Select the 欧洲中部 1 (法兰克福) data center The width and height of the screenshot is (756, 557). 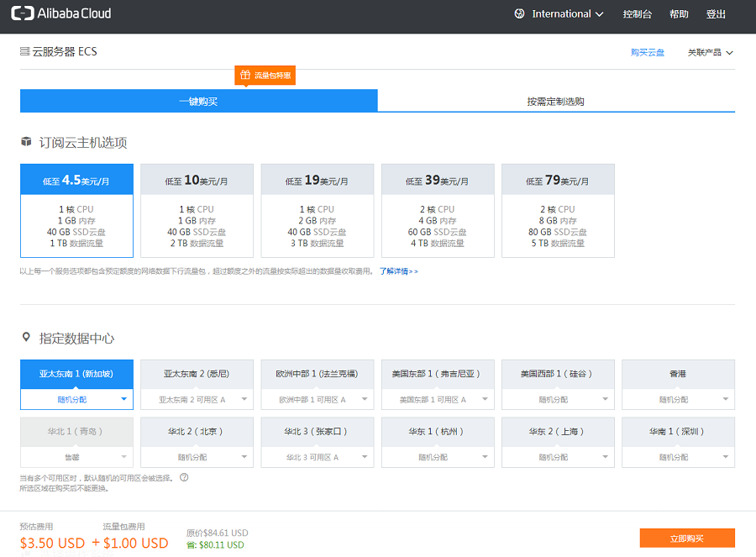tap(318, 374)
